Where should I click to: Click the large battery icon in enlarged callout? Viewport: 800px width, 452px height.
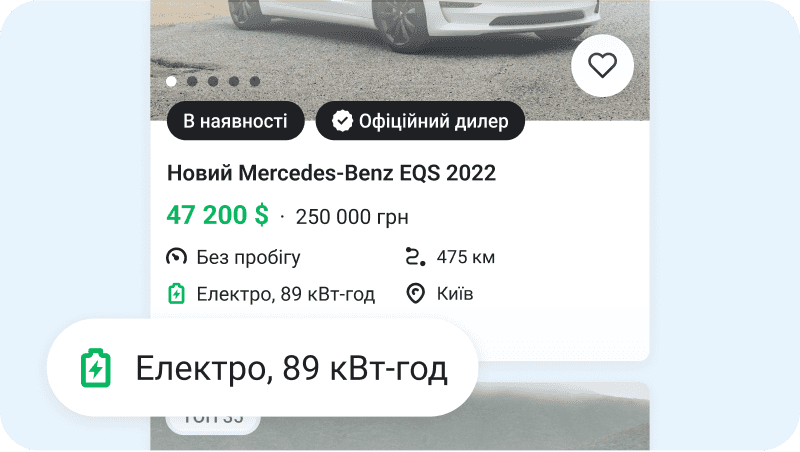96,368
